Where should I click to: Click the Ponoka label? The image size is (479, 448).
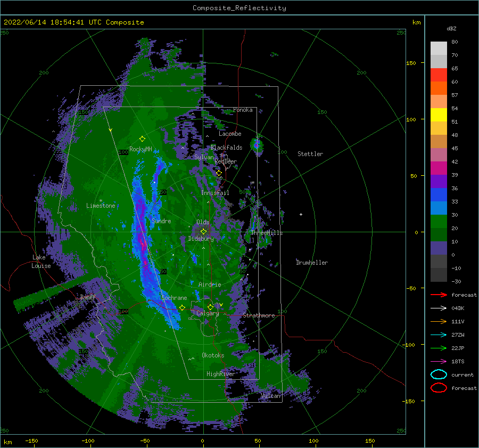243,110
